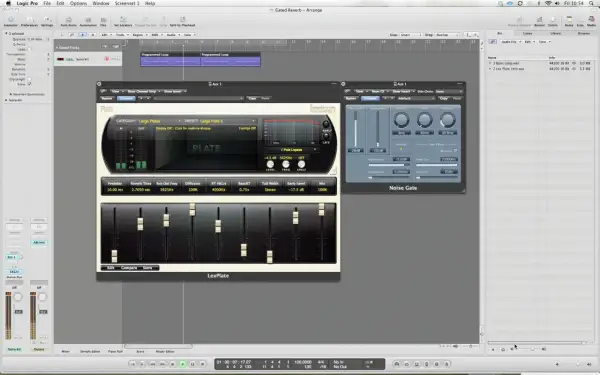Open the Bounce icon in the toolbar

(x=539, y=21)
